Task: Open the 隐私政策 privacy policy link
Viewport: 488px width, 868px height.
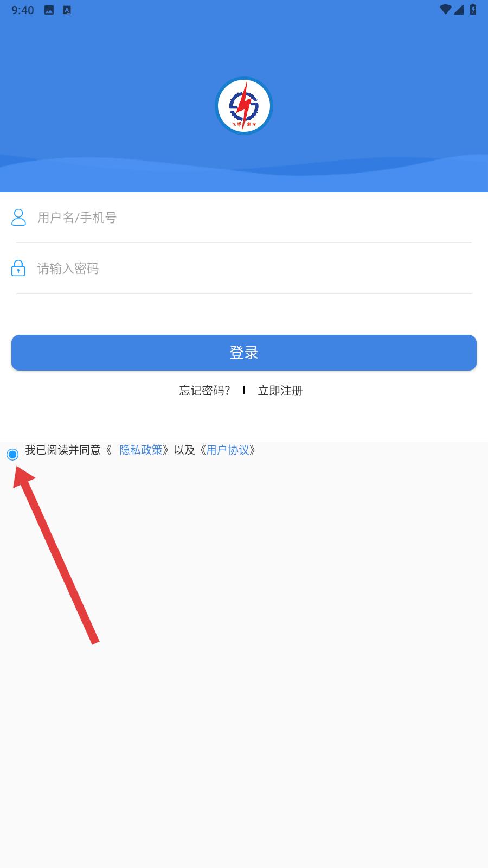Action: [141, 450]
